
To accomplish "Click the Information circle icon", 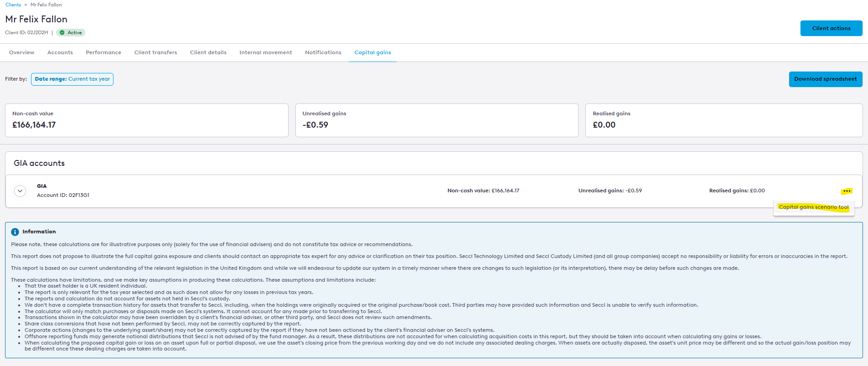I will (x=15, y=232).
